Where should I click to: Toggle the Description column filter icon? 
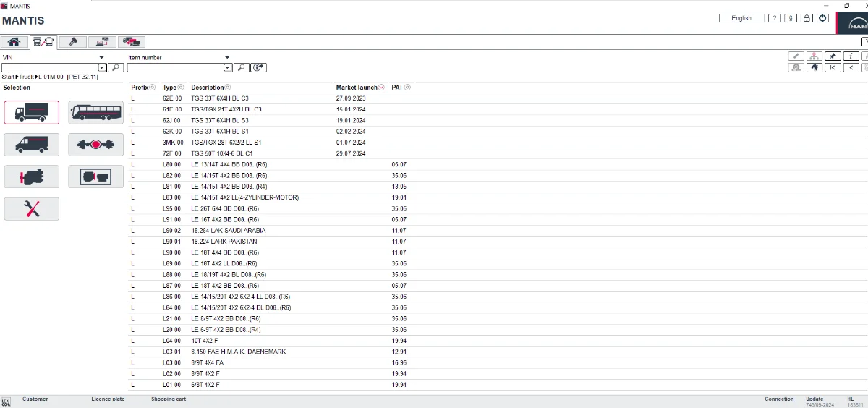(x=229, y=88)
